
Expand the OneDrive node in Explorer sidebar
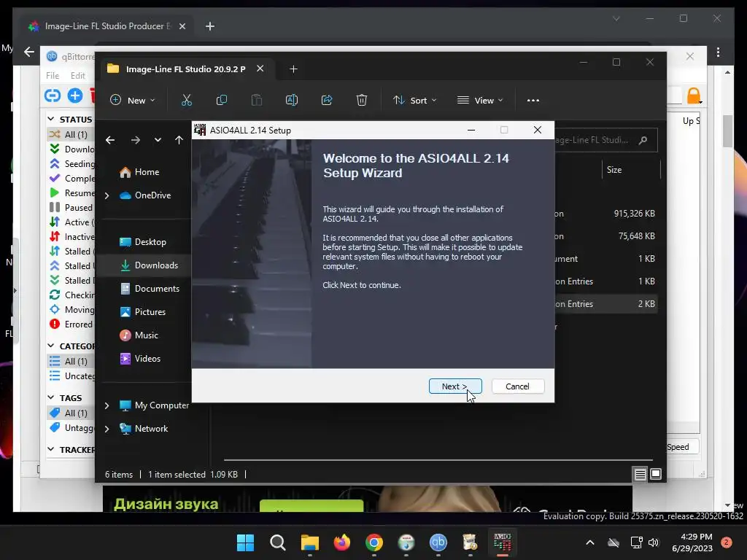(x=107, y=195)
